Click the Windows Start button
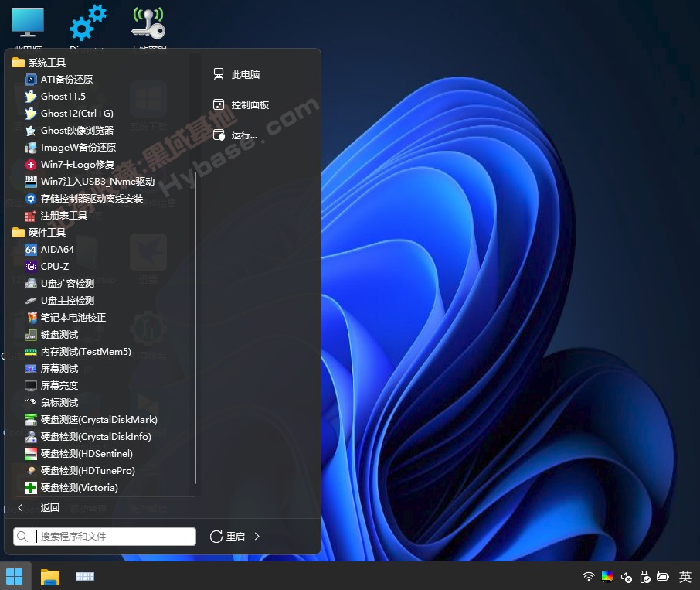 14,576
